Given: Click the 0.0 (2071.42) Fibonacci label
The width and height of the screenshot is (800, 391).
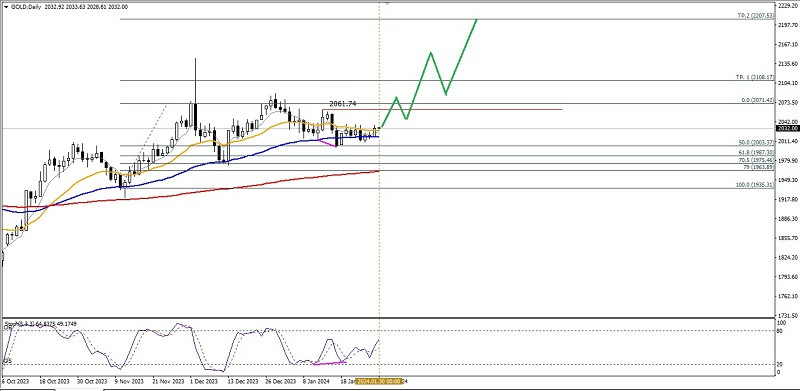Looking at the screenshot, I should point(757,101).
